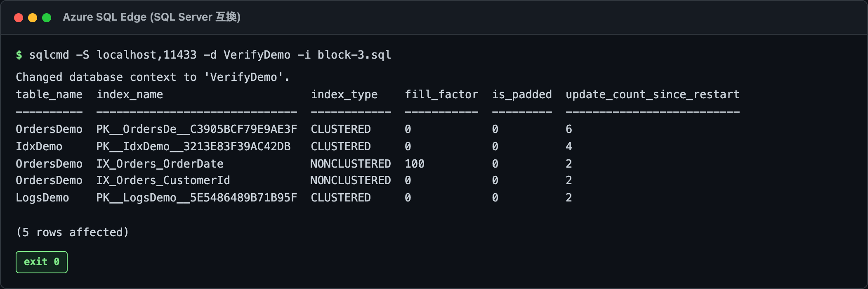Click the fill factor value 100
This screenshot has height=289, width=868.
[x=414, y=164]
